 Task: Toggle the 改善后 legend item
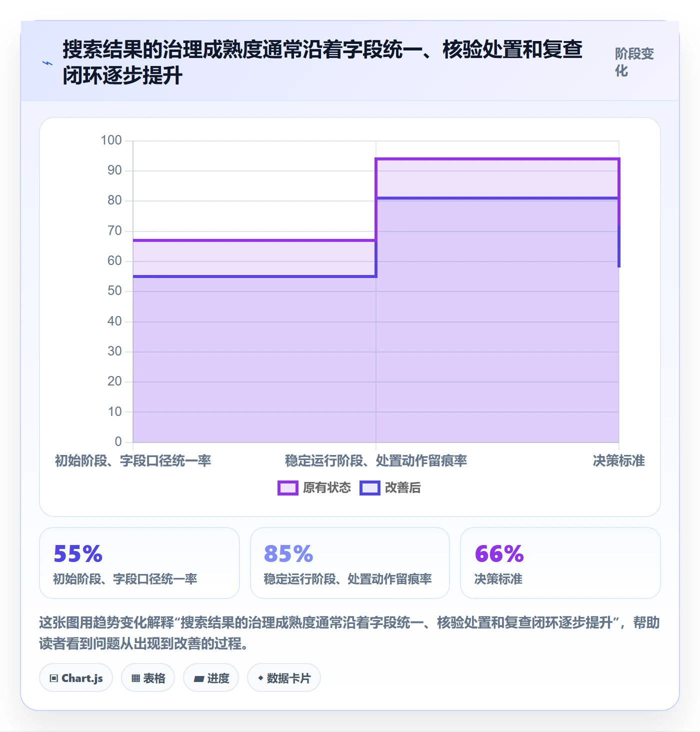[x=390, y=488]
